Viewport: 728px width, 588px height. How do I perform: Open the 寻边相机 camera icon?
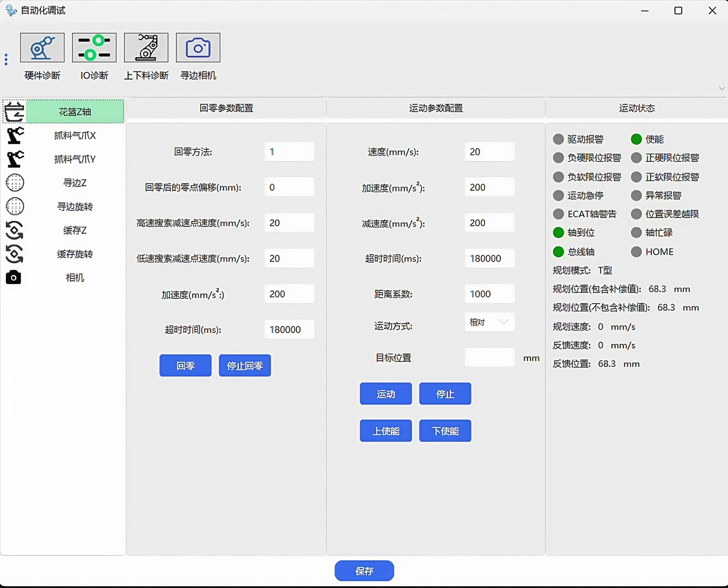pos(198,48)
